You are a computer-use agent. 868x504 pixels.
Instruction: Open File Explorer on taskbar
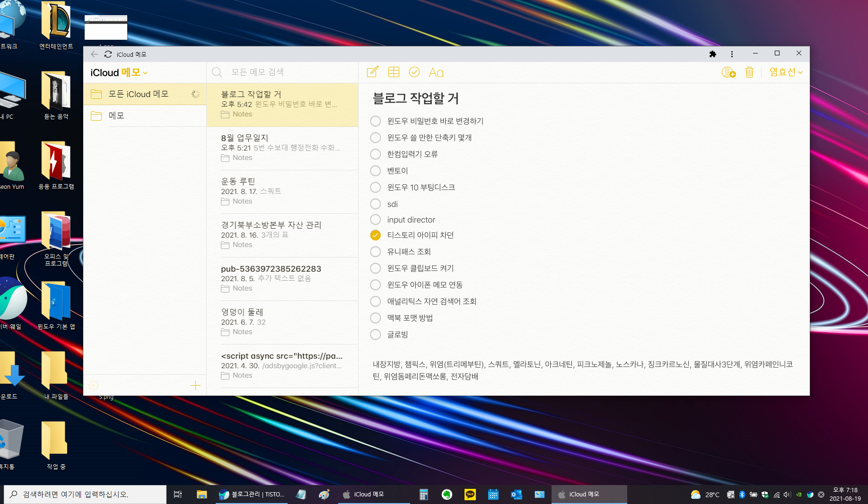point(202,495)
